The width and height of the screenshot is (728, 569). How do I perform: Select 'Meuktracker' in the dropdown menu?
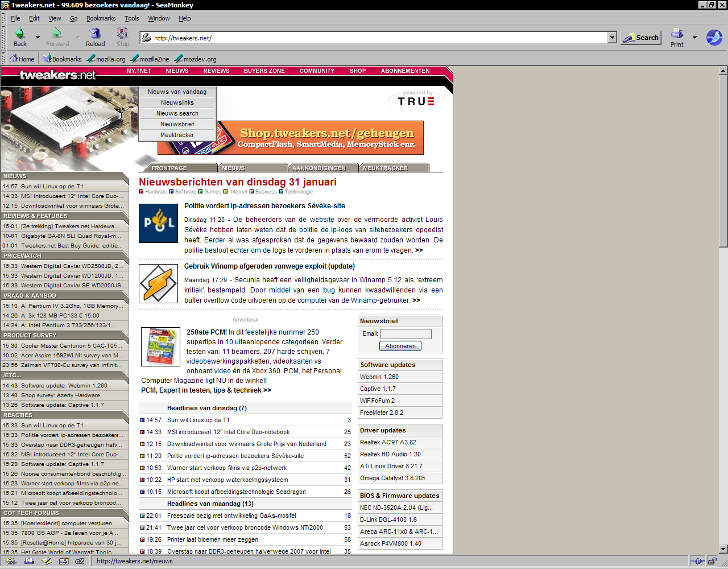click(177, 135)
